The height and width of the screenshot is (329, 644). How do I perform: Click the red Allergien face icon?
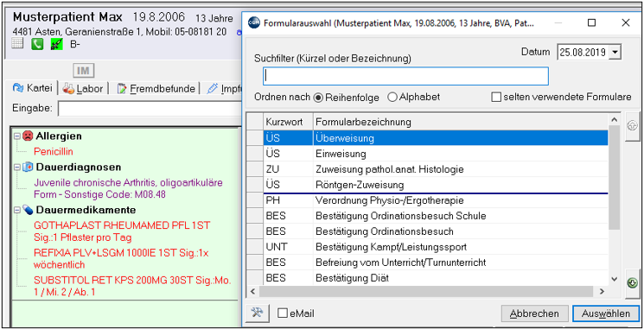28,136
